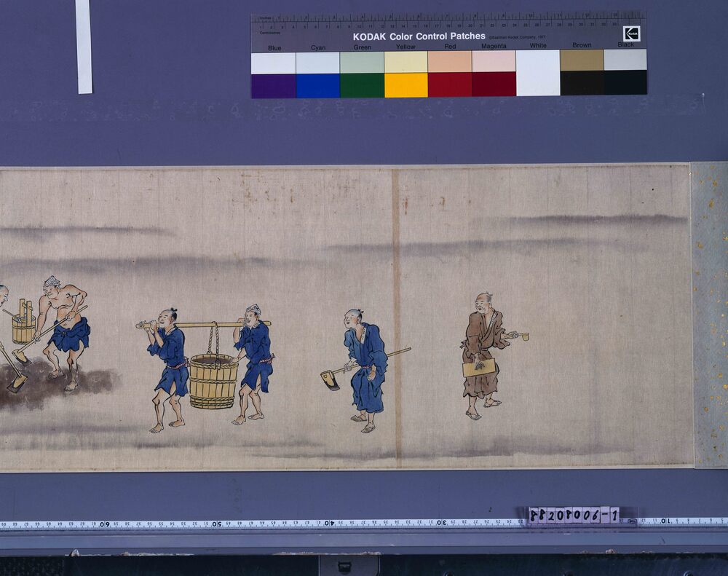Click the "Cyan" label on the color card
Image resolution: width=728 pixels, height=576 pixels.
[318, 47]
